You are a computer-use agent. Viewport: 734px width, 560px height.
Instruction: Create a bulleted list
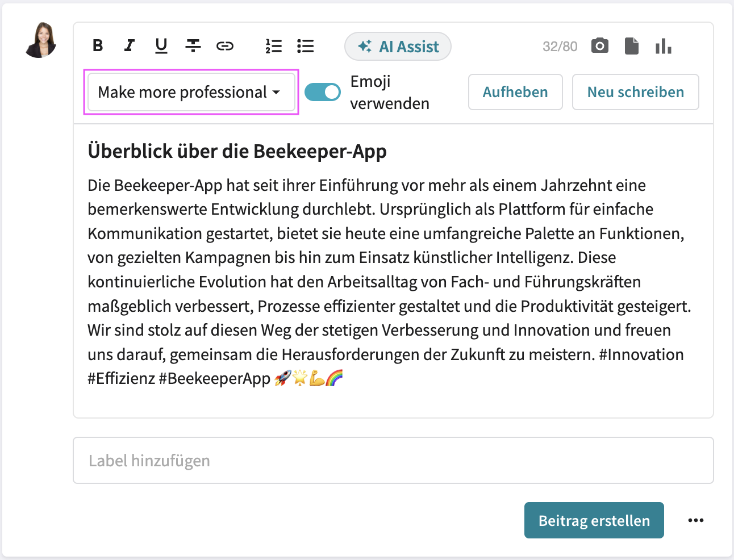pos(305,46)
